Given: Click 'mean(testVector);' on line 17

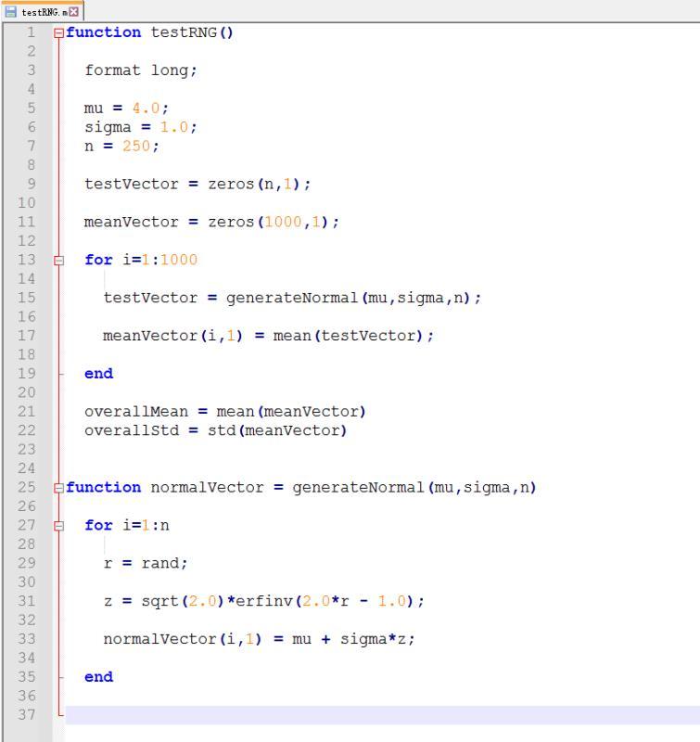Looking at the screenshot, I should point(353,336).
